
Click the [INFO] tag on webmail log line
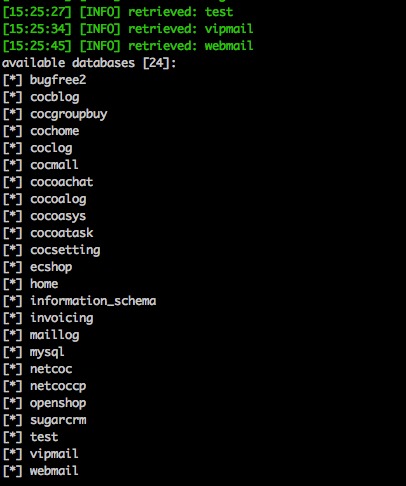(100, 46)
